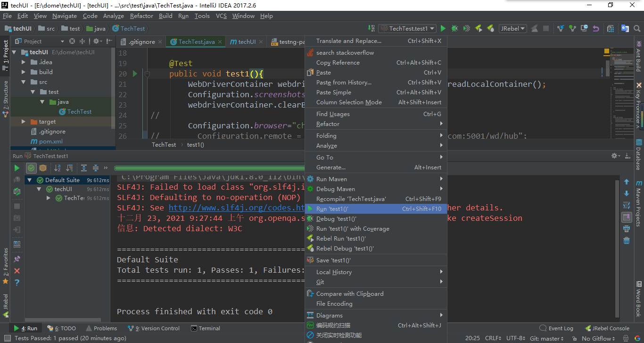644x343 pixels.
Task: Update project from VCS toolbar icon
Action: tap(561, 28)
